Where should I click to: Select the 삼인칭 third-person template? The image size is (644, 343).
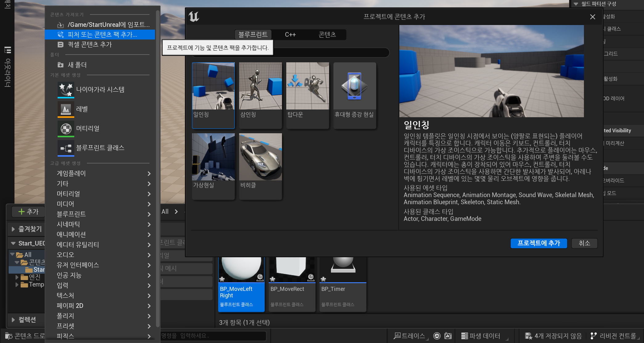tap(260, 95)
